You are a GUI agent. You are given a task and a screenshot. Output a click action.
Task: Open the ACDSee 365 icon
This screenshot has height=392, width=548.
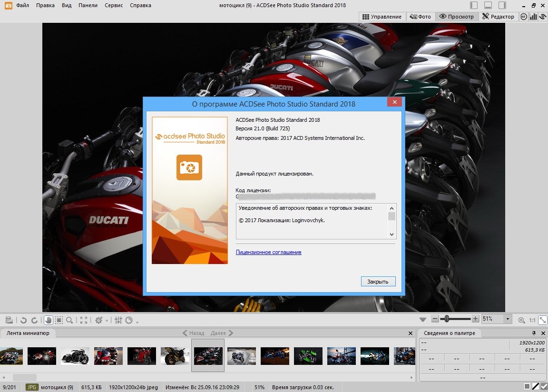[x=524, y=17]
